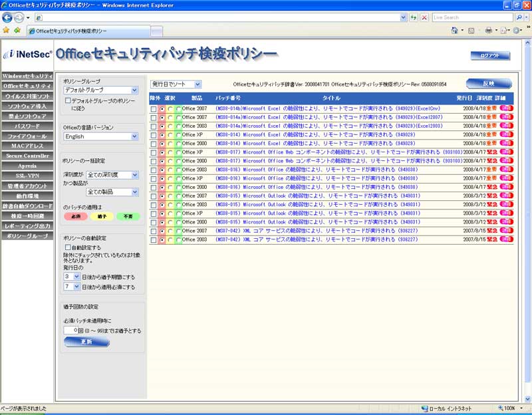Click the browser Forward arrow button
Screen dimensions: 532x415
[19, 17]
